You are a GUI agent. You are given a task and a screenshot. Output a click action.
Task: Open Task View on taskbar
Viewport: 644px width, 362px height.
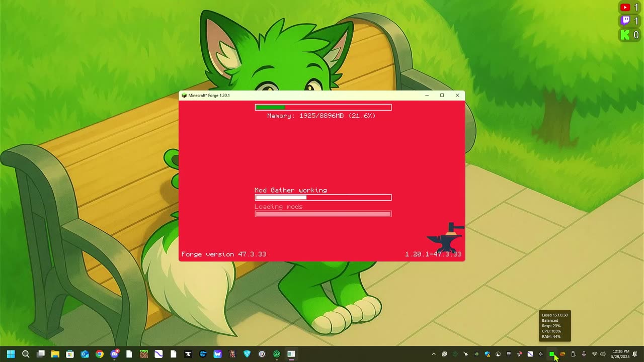[x=41, y=354]
